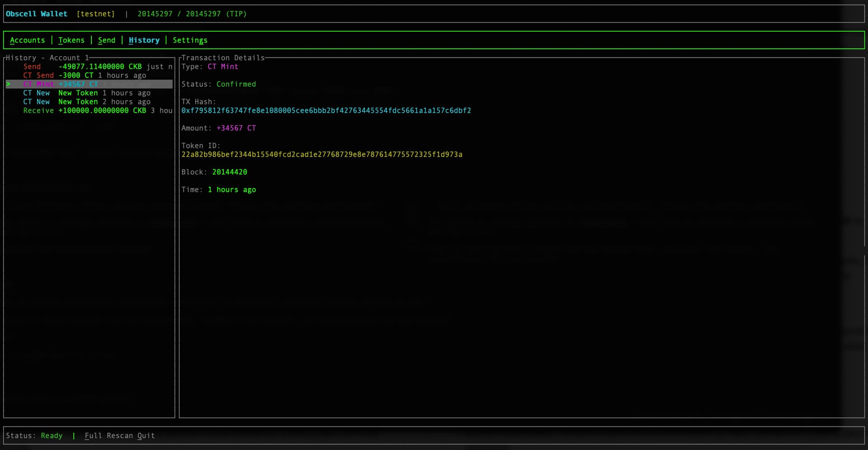
Task: Open the Accounts tab
Action: (x=27, y=40)
